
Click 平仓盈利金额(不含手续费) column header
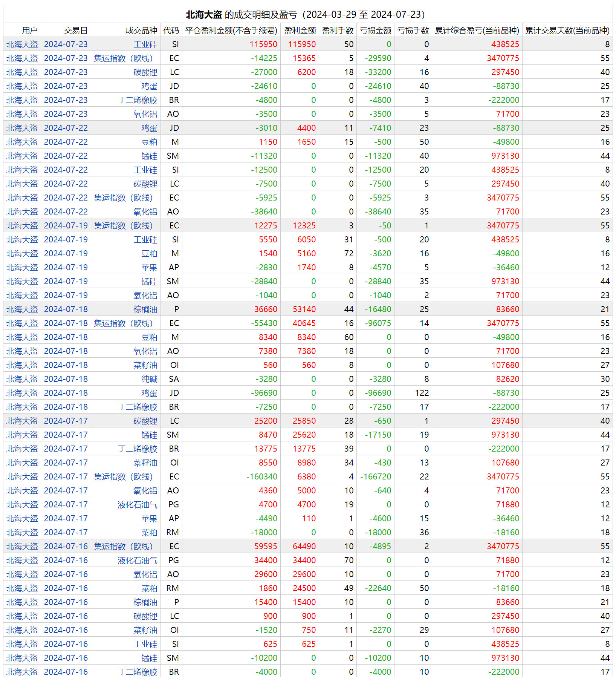[231, 30]
